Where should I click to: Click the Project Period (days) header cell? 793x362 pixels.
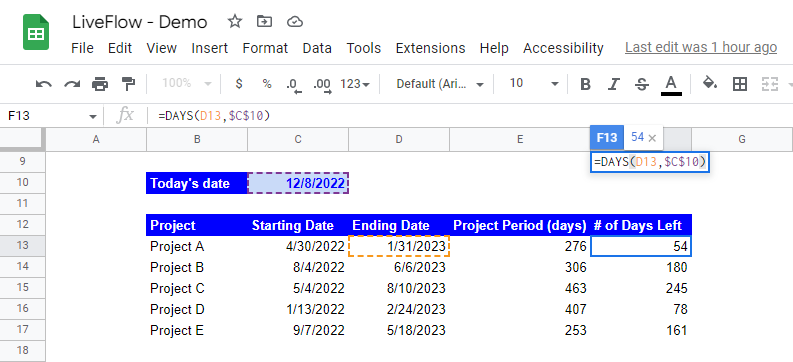(x=519, y=225)
